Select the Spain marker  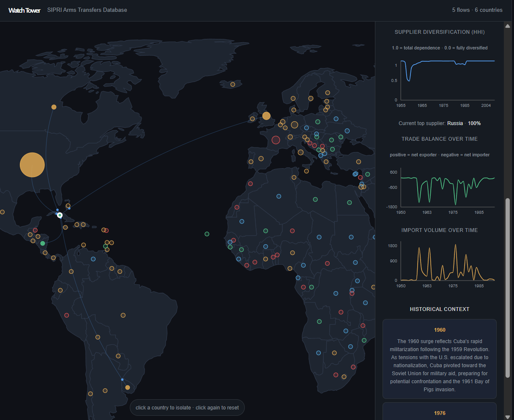tap(261, 159)
